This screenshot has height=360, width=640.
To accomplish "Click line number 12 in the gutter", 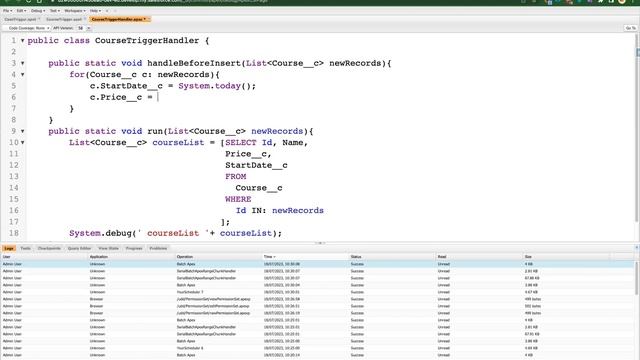I will tap(14, 165).
